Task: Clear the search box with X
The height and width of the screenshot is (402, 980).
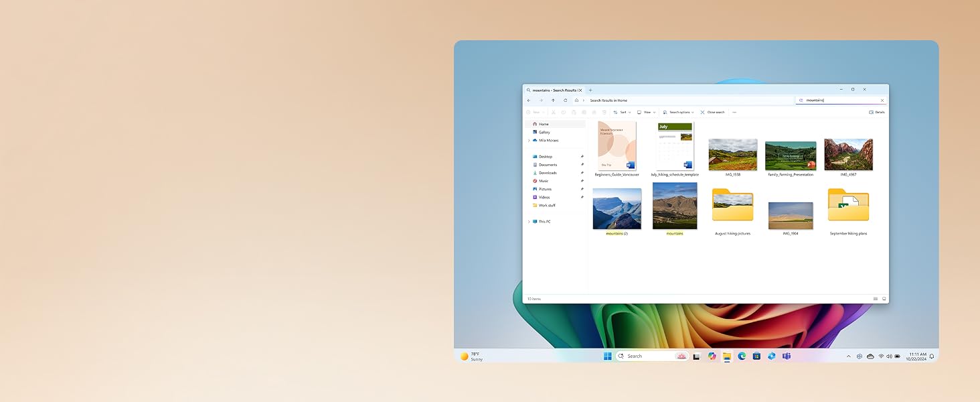Action: pyautogui.click(x=882, y=100)
